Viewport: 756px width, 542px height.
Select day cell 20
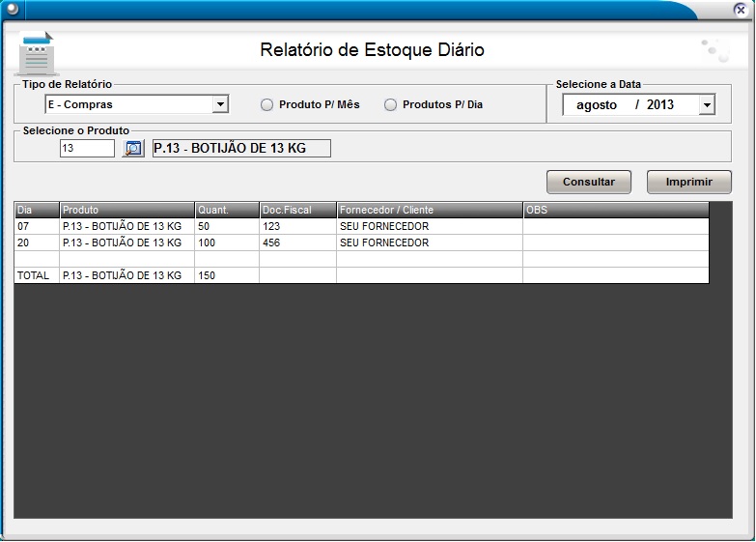pyautogui.click(x=37, y=242)
